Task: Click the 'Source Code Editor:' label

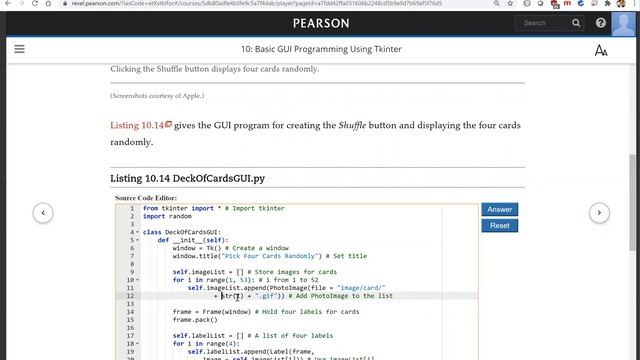Action: click(x=146, y=198)
